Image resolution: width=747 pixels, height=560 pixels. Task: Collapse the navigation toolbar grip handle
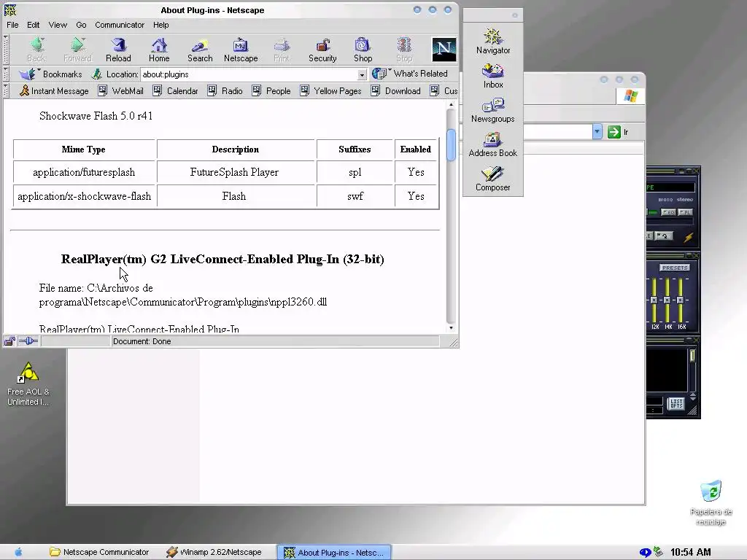click(x=6, y=50)
